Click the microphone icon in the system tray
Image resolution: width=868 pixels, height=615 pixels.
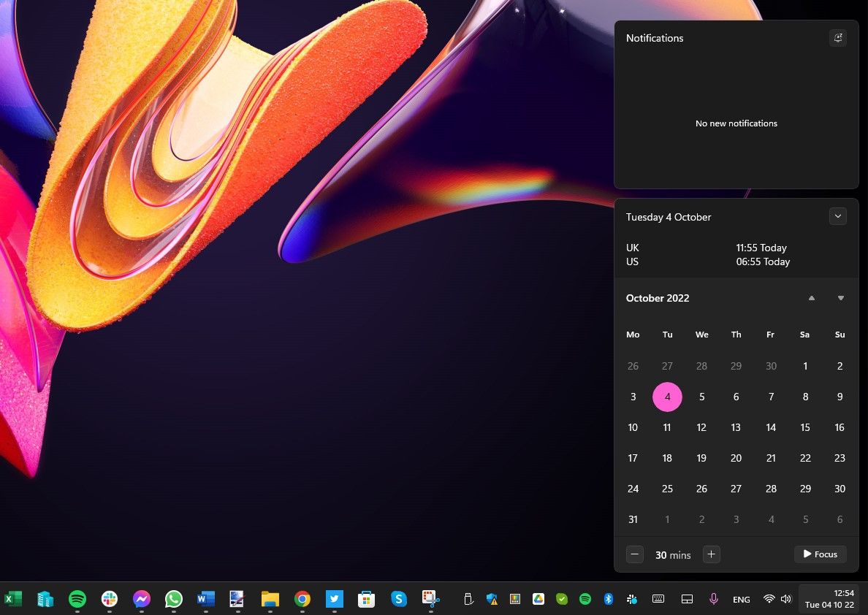pos(713,598)
